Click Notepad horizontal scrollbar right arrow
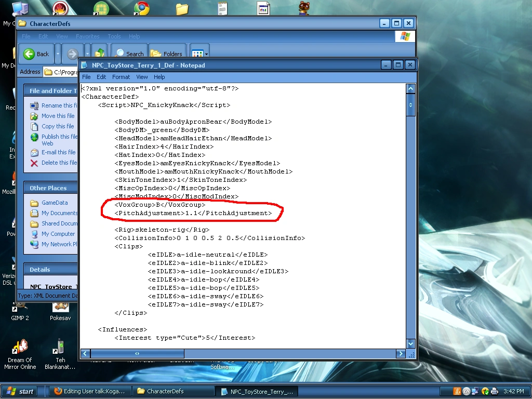 click(401, 353)
